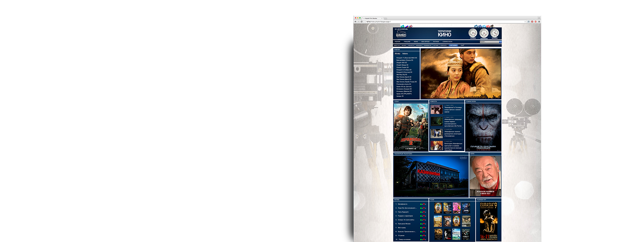Click the browser reload icon
The image size is (644, 242).
[x=362, y=21]
